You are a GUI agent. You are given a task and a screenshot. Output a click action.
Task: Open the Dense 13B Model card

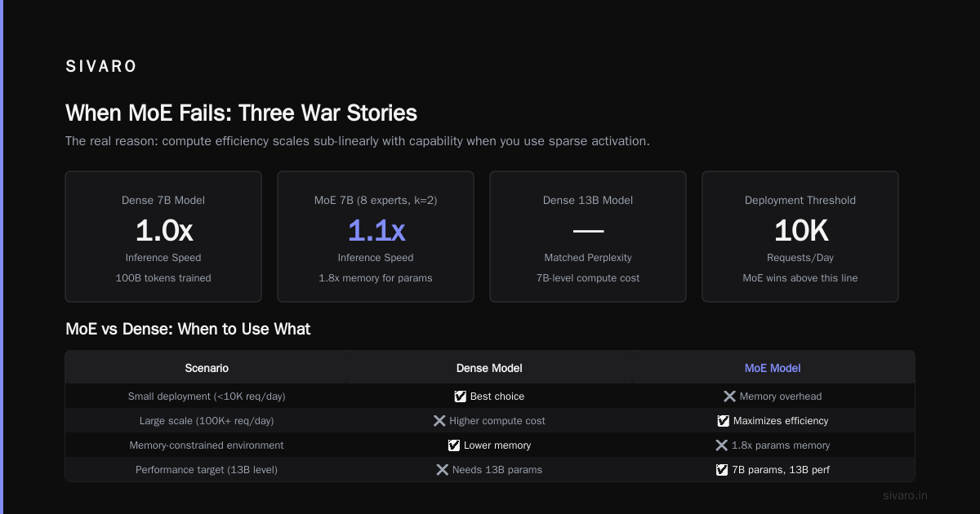[x=588, y=237]
